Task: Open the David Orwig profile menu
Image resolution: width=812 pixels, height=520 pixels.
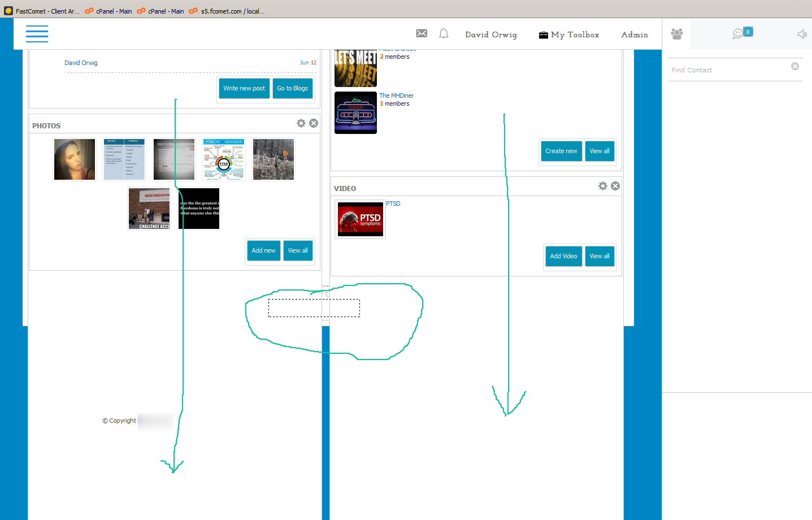Action: coord(490,34)
